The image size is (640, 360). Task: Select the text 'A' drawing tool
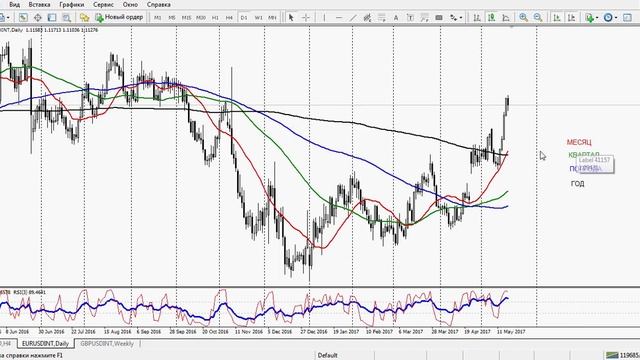coord(396,18)
